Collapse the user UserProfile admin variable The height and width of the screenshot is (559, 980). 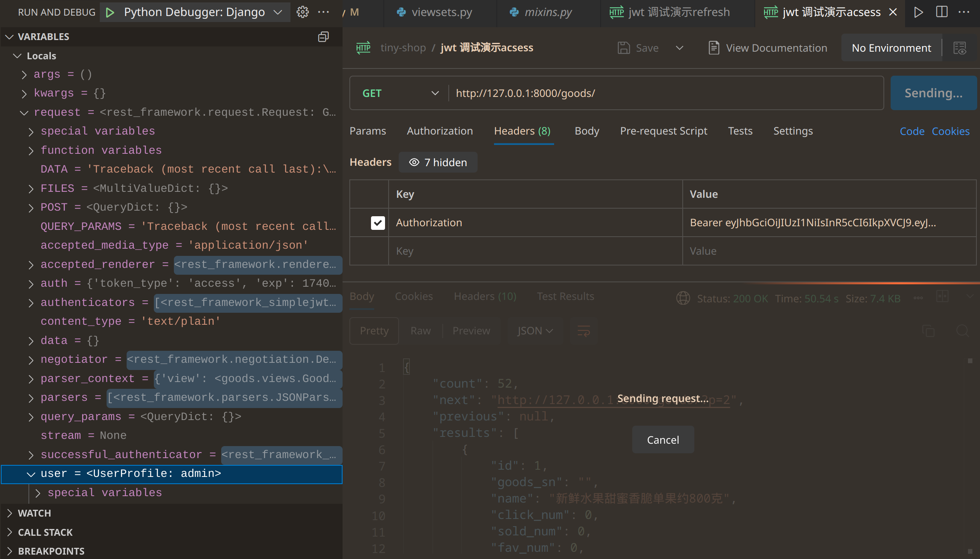pyautogui.click(x=31, y=474)
